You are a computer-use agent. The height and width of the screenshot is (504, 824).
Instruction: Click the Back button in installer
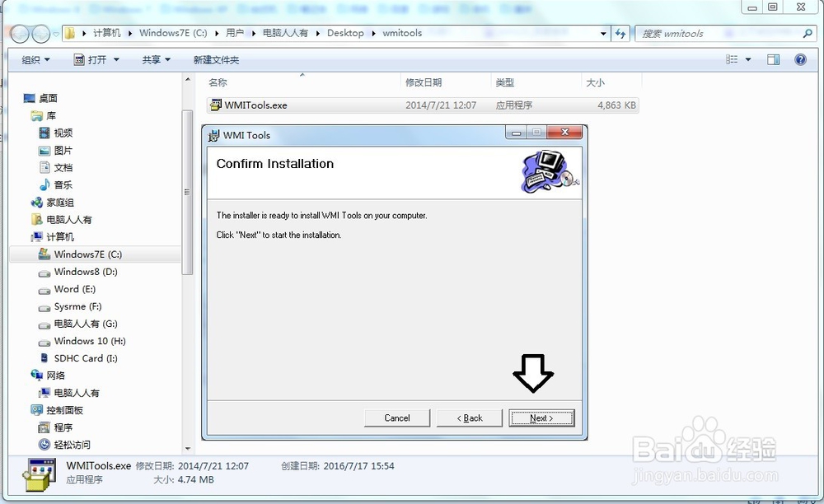pos(470,418)
